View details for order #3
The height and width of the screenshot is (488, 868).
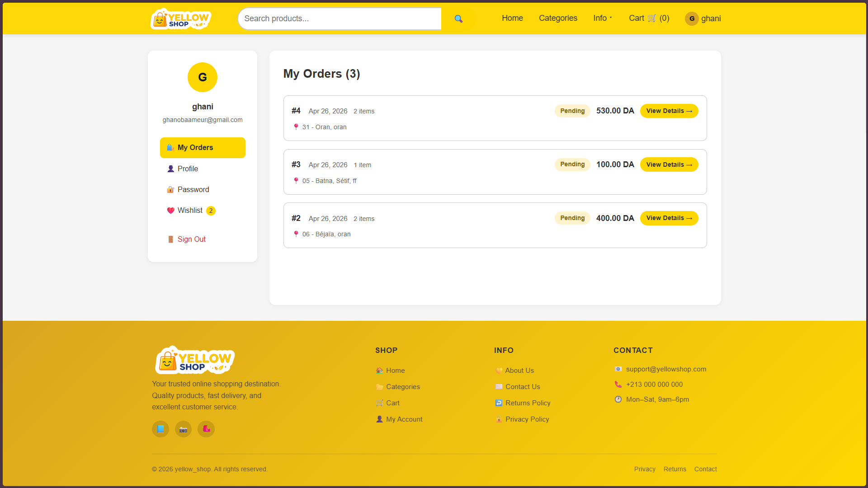[x=669, y=164]
